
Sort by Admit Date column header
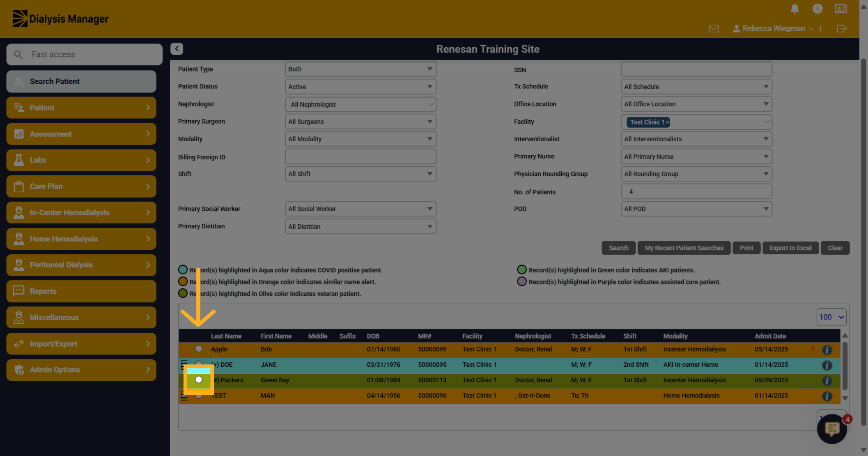tap(770, 336)
